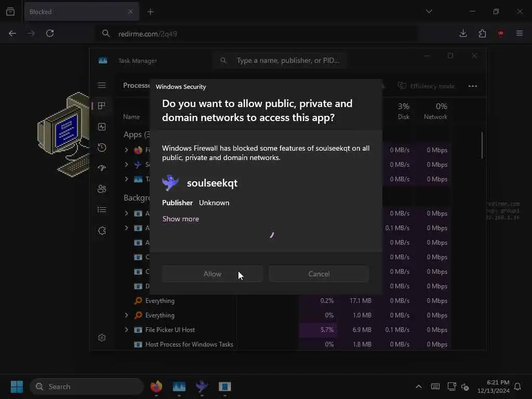Expand the File Picker UI Host row
The height and width of the screenshot is (399, 532).
pyautogui.click(x=127, y=329)
